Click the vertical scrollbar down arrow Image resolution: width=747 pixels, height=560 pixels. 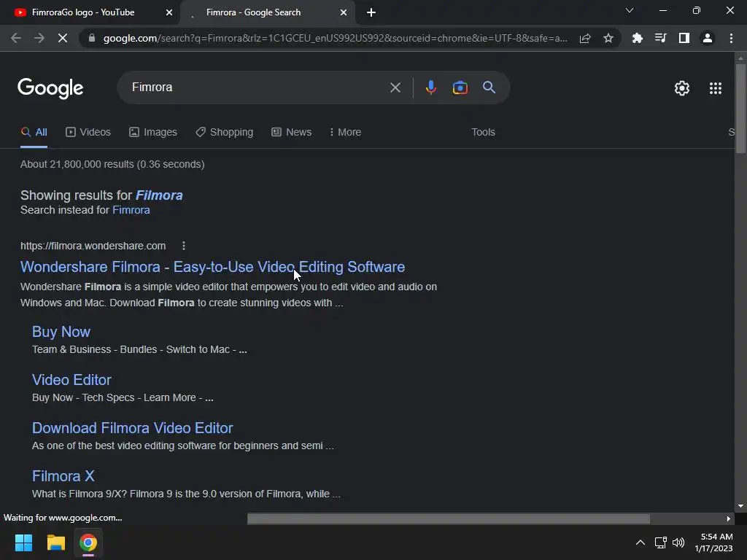[x=740, y=506]
